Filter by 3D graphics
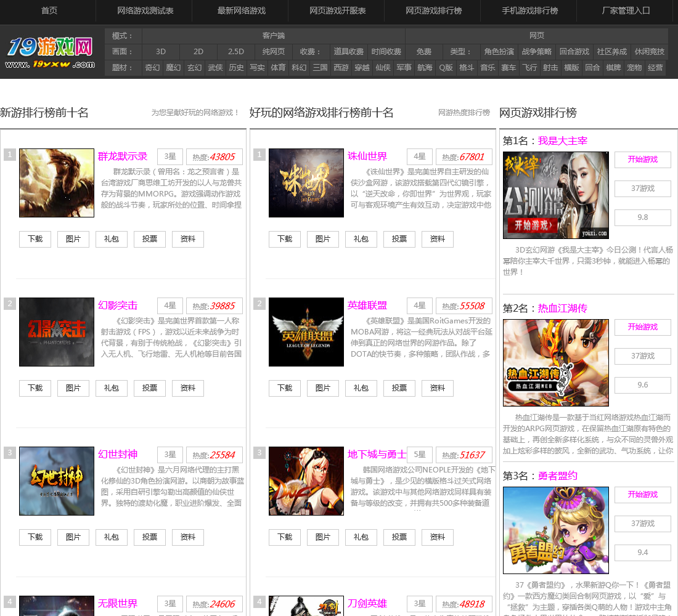 pos(161,52)
